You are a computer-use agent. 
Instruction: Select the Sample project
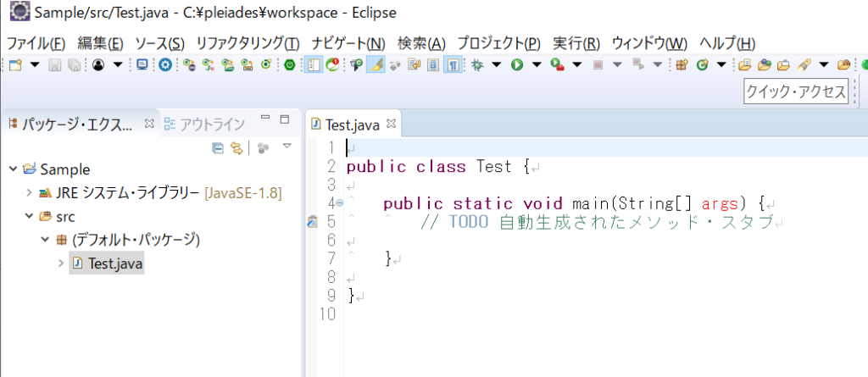[x=64, y=169]
